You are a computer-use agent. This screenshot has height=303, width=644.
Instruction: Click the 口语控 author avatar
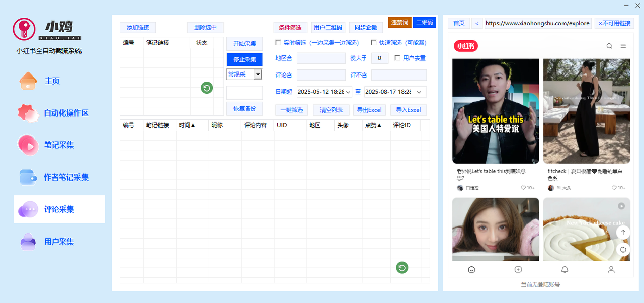point(460,188)
